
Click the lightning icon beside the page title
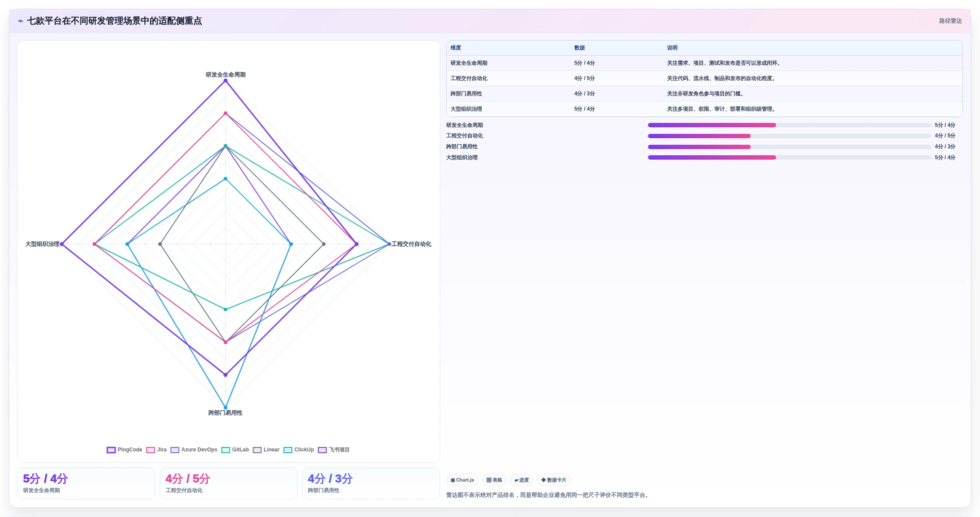pos(21,21)
